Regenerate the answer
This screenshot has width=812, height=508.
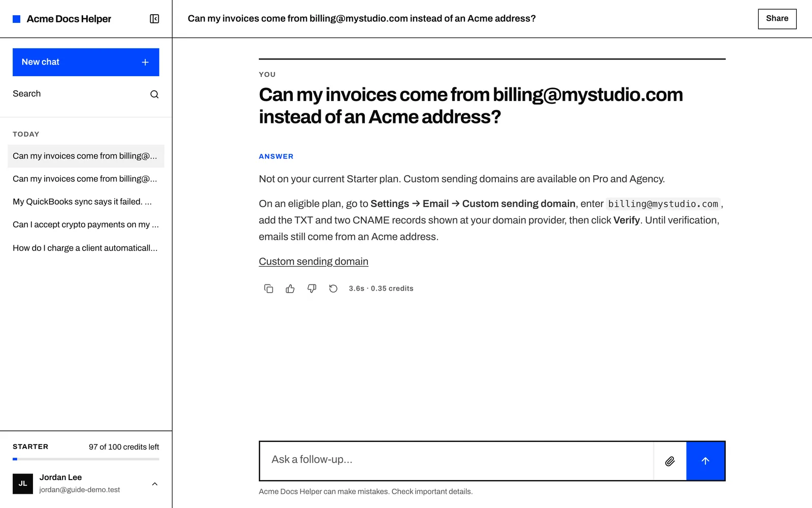333,289
